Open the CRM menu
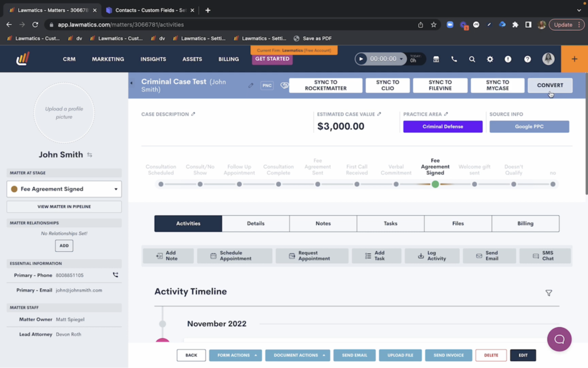This screenshot has width=588, height=368. click(x=69, y=59)
